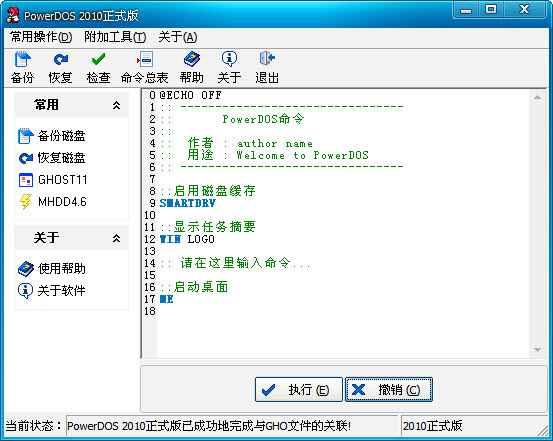Click the 撤销 (C) button
This screenshot has width=553, height=441.
[x=389, y=389]
